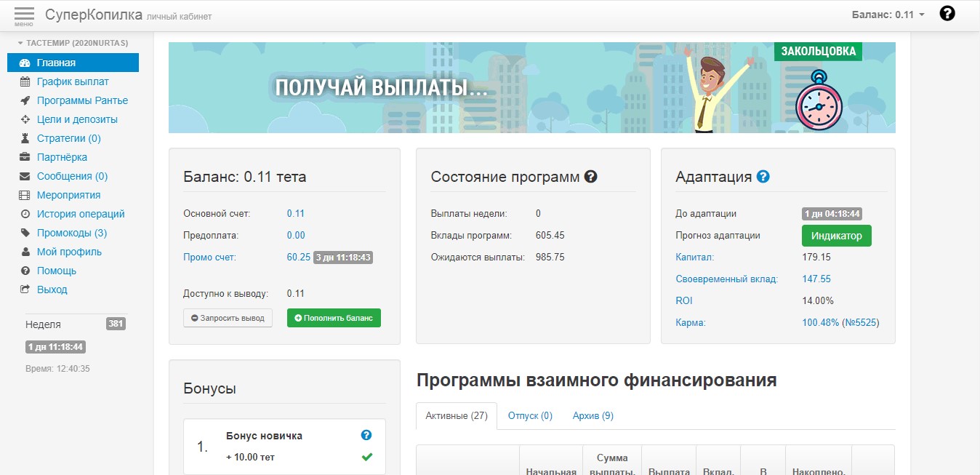This screenshot has width=980, height=475.
Task: Select the Отпуск (0) tab
Action: 530,415
